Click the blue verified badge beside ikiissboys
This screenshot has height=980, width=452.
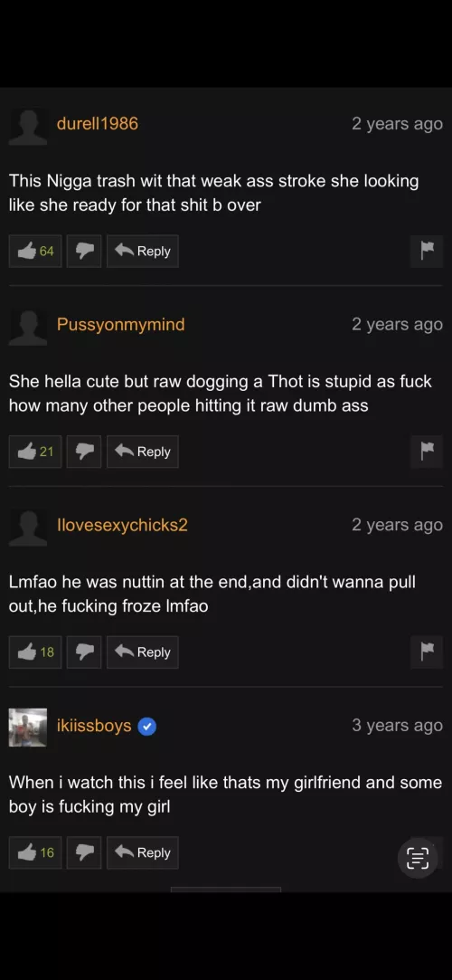(x=146, y=727)
